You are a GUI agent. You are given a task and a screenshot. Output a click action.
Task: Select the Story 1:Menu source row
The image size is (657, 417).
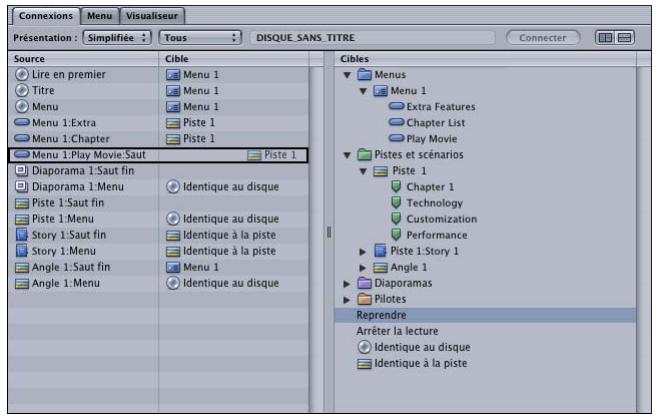pyautogui.click(x=158, y=251)
